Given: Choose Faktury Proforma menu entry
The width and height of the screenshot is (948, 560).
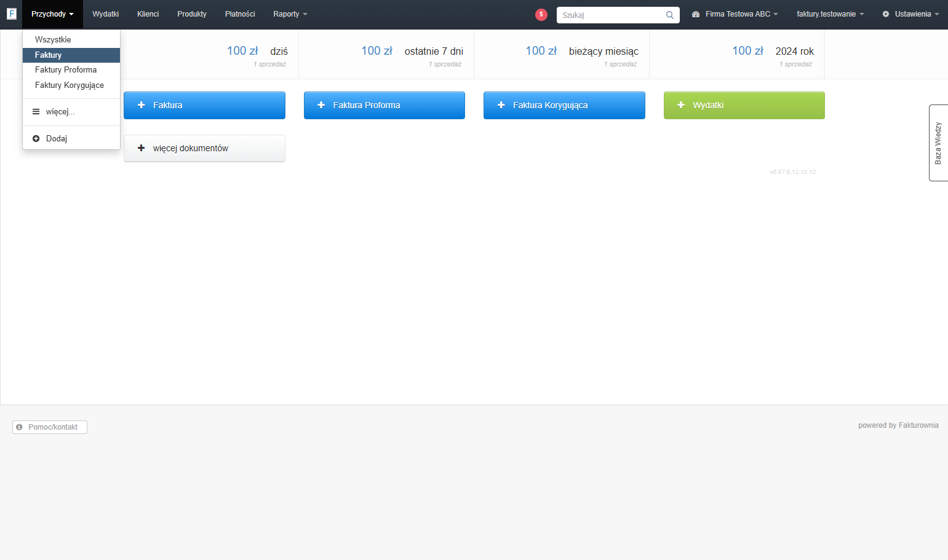Looking at the screenshot, I should point(71,70).
